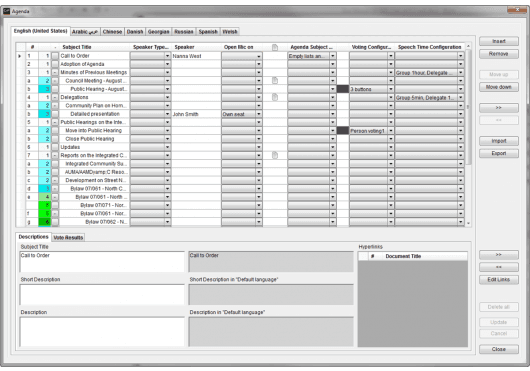Click the Subject Title text field
This screenshot has height=371, width=530.
102,262
